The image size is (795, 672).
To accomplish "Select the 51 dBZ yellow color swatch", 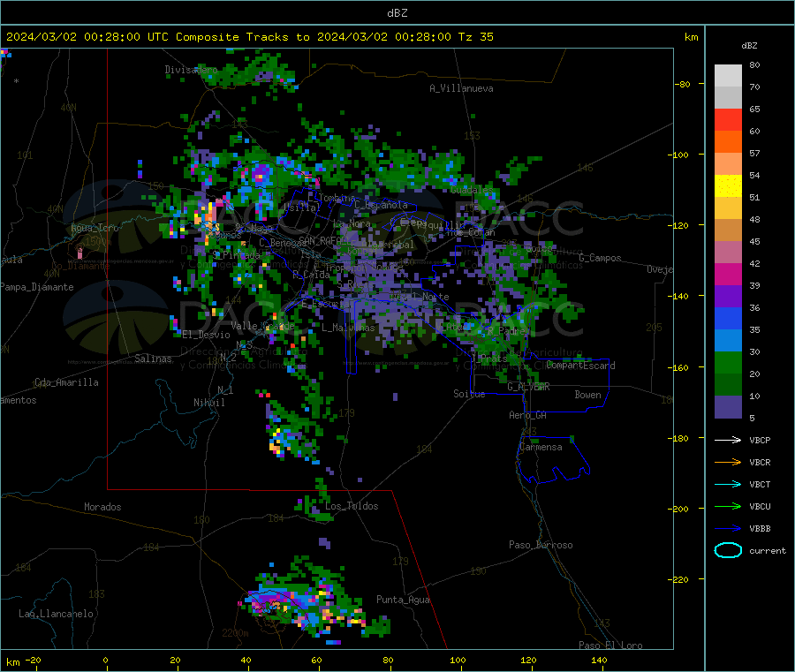I will coord(728,186).
